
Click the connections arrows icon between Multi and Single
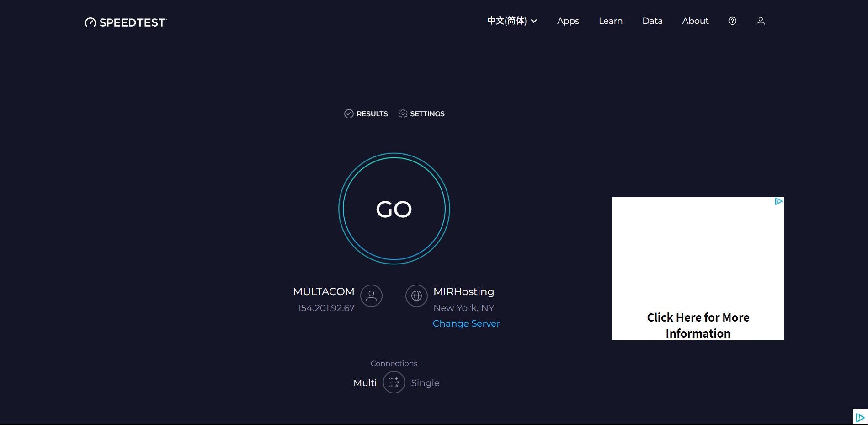point(394,382)
